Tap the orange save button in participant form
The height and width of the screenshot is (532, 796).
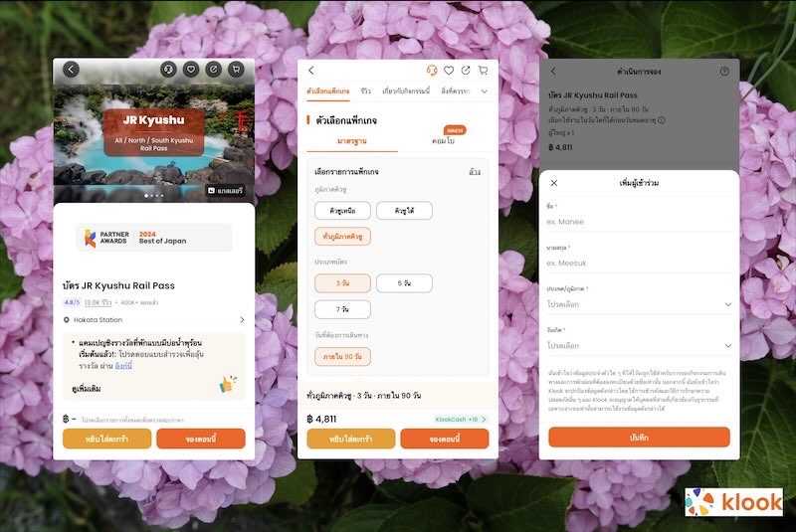(639, 438)
